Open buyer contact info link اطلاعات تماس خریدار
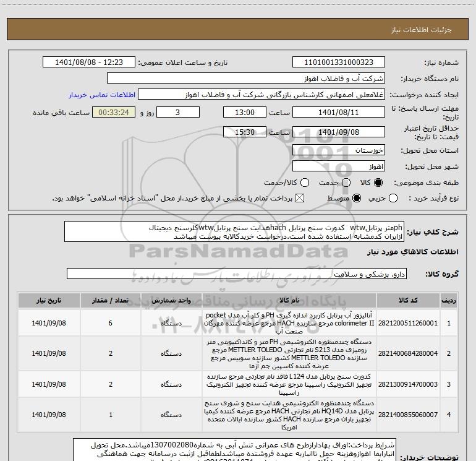The height and width of the screenshot is (461, 476). [x=102, y=95]
